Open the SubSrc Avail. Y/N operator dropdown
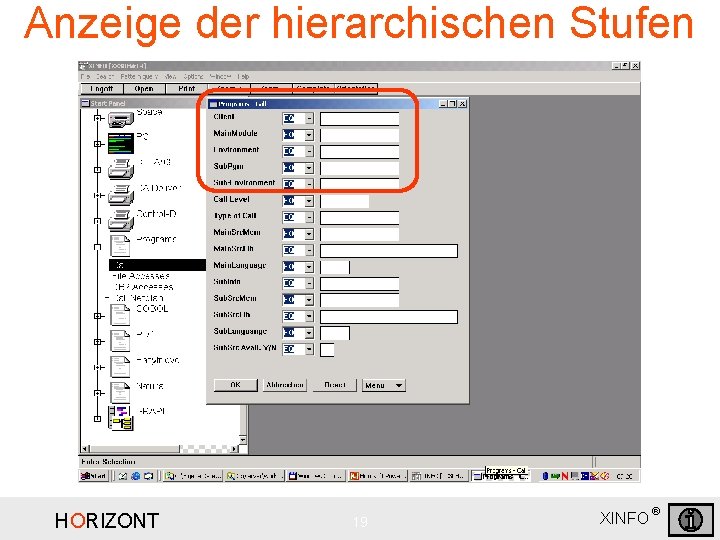 [309, 349]
